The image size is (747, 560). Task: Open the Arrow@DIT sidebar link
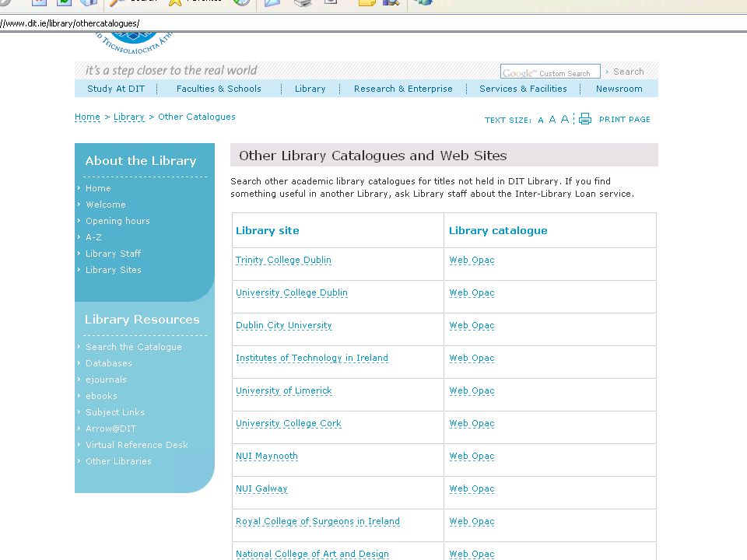[110, 429]
